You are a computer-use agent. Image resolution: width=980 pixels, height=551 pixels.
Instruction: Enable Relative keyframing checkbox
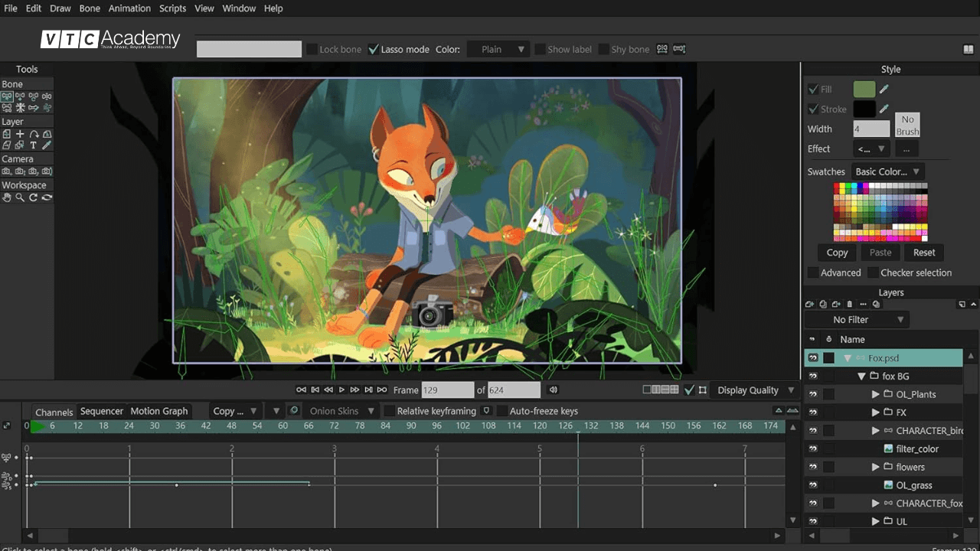click(x=389, y=411)
